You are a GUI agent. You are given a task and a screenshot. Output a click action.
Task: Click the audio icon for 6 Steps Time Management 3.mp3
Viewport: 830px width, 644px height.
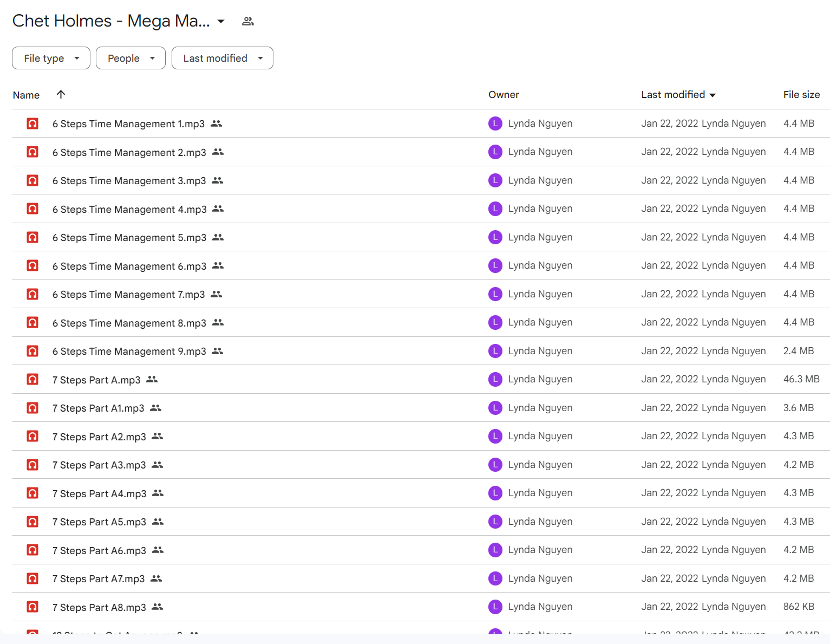(32, 180)
